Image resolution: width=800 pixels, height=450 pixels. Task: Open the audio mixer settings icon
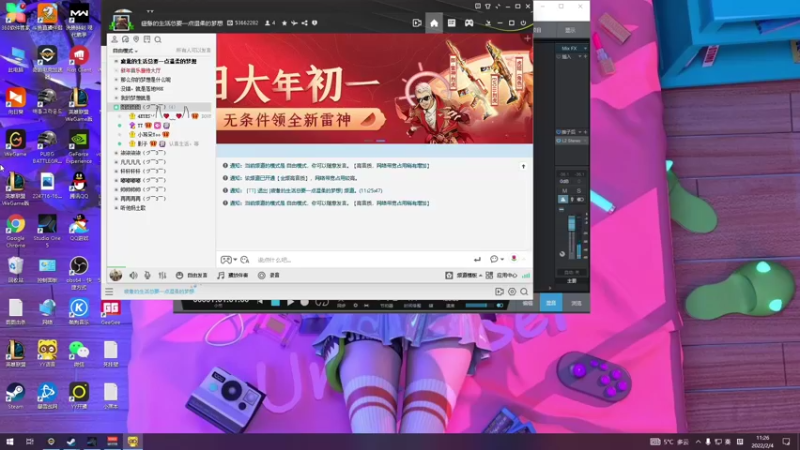pyautogui.click(x=162, y=276)
